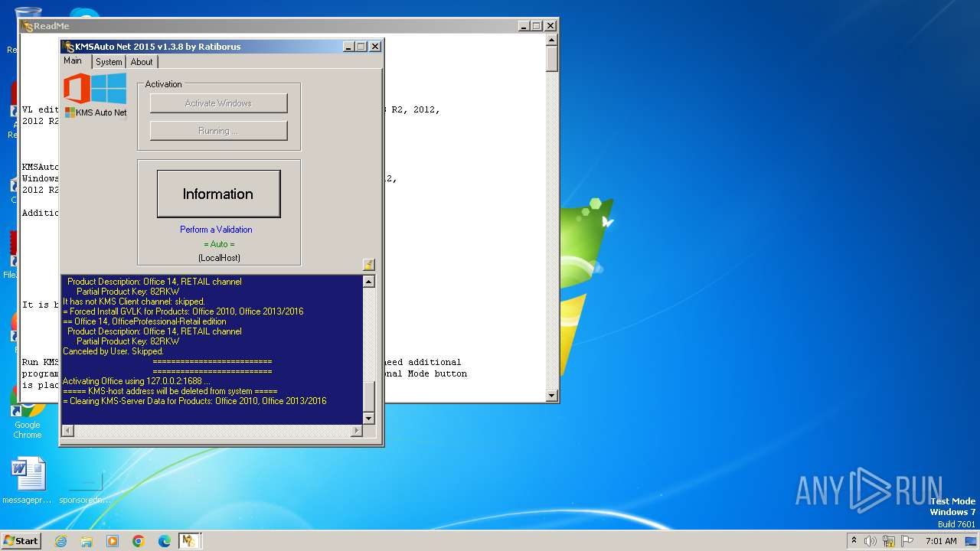The image size is (980, 551).
Task: Click the Running... button
Action: click(219, 131)
